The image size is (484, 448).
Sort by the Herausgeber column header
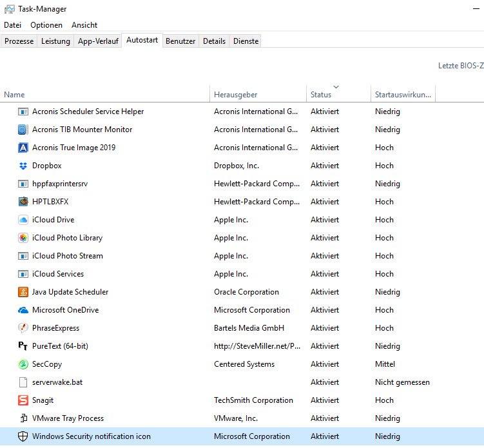click(235, 95)
